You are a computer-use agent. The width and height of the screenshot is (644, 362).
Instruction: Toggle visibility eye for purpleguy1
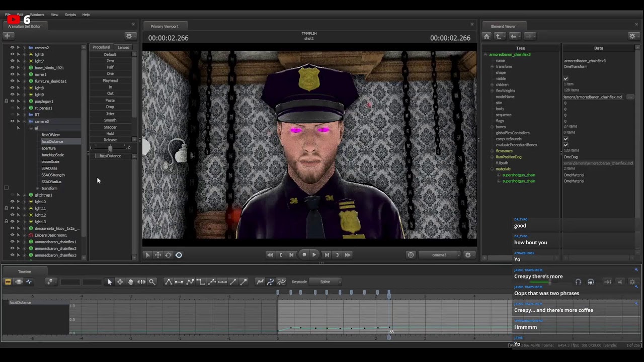pos(12,101)
